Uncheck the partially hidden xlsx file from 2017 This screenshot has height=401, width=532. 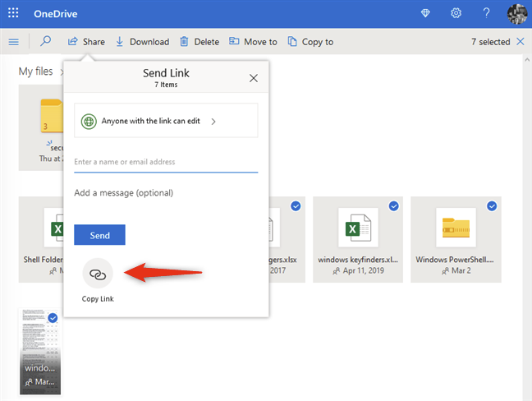pos(296,206)
